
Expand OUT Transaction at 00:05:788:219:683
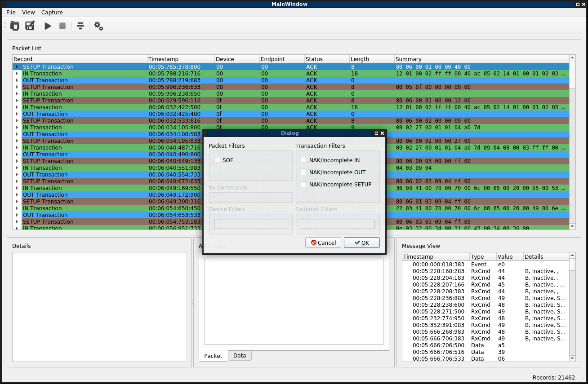click(17, 80)
